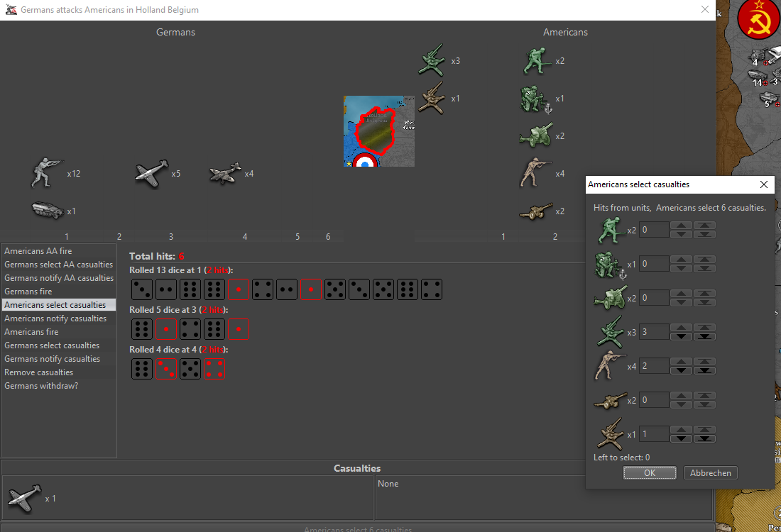Set tan anti-aircraft gun casualties to minimum
Viewport: 781px width, 532px height.
coord(704,438)
